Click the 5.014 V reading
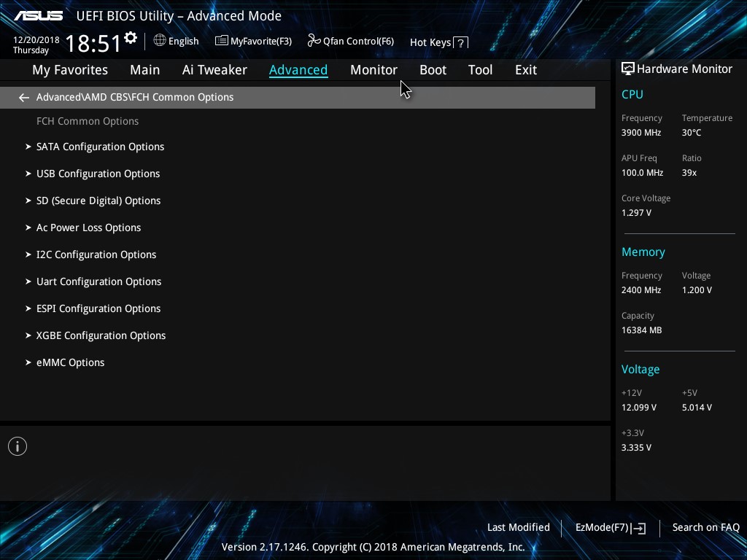The height and width of the screenshot is (560, 747). (697, 408)
